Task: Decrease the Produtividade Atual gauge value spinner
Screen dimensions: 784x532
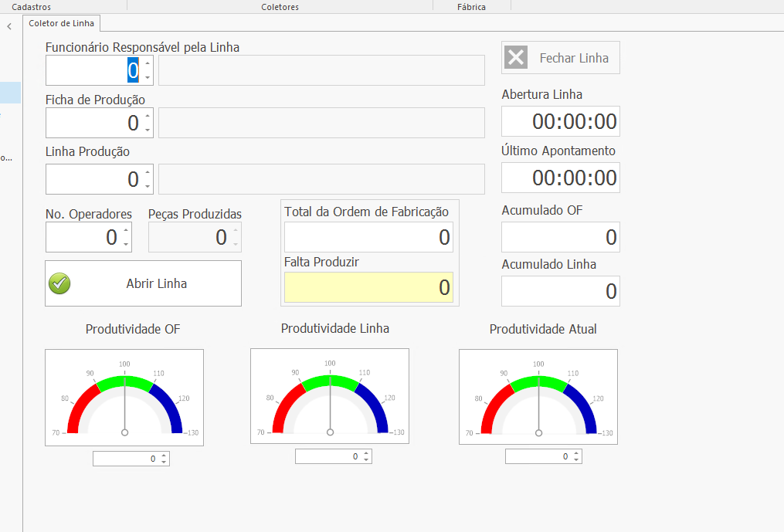Action: 576,460
